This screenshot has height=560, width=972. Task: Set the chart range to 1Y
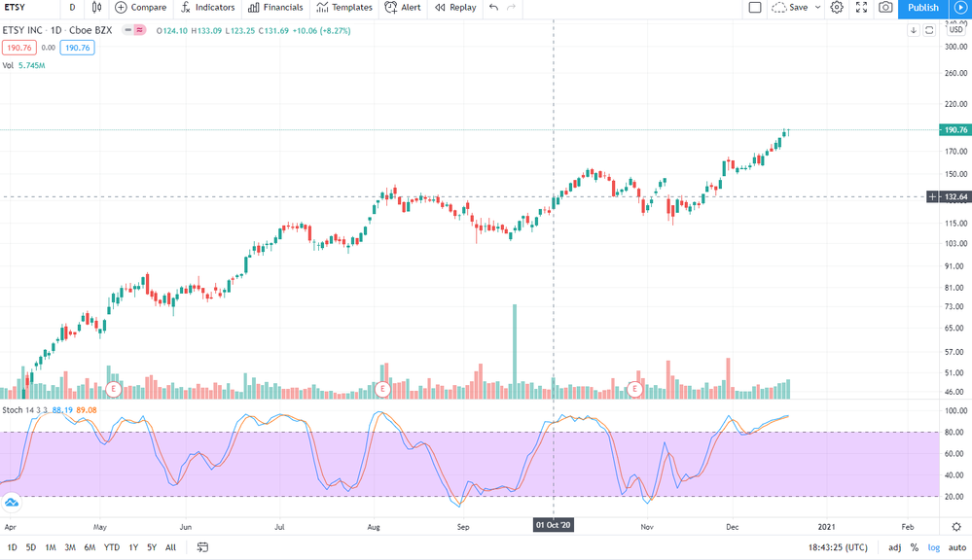[133, 547]
